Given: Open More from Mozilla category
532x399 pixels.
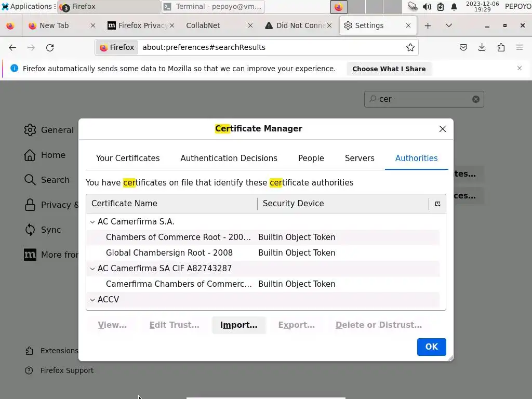Looking at the screenshot, I should point(51,255).
